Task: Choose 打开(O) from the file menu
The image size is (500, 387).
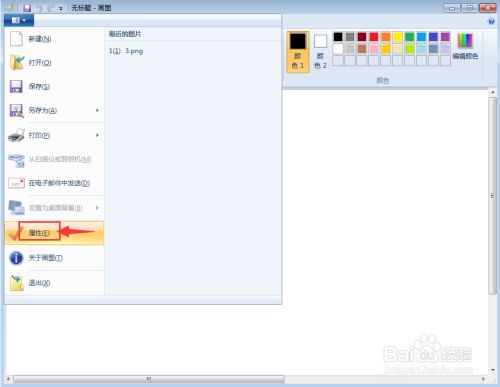Action: pos(54,63)
